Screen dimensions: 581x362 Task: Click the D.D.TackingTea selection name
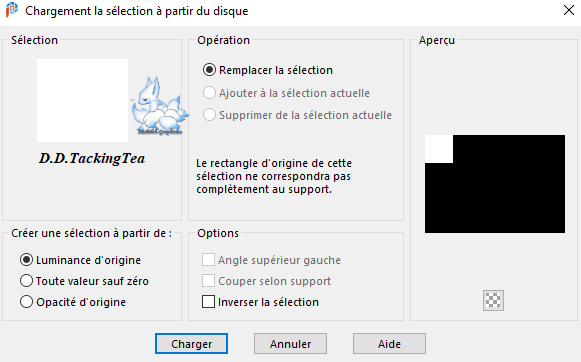pyautogui.click(x=92, y=158)
